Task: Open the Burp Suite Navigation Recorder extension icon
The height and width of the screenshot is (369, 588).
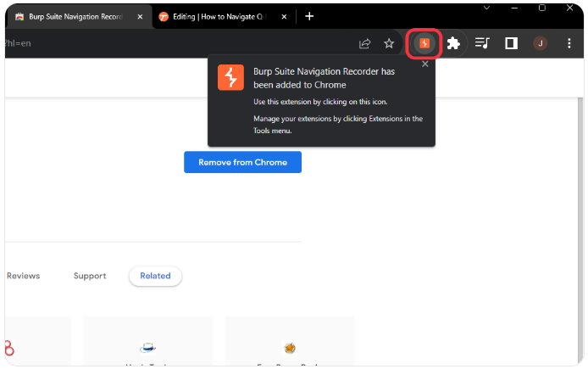Action: coord(424,43)
